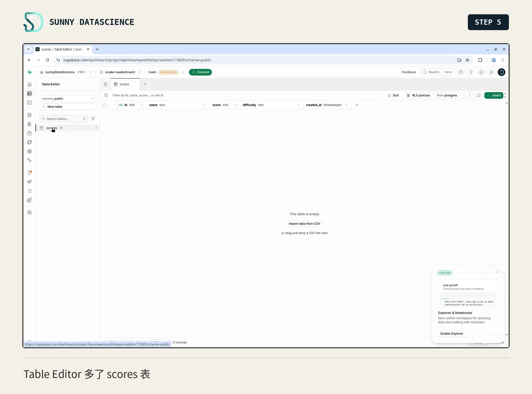Open the schema public dropdown
This screenshot has height=394, width=532.
68,99
